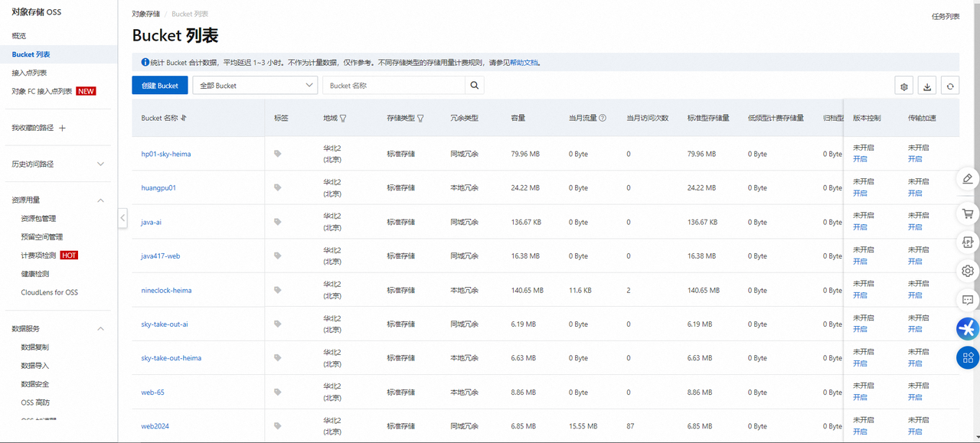Click inside the Bucket 名称 search field
This screenshot has width=980, height=443.
click(390, 86)
